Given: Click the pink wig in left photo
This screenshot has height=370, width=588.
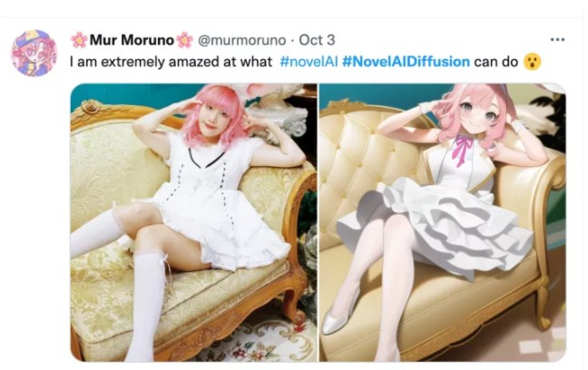Looking at the screenshot, I should [x=216, y=115].
